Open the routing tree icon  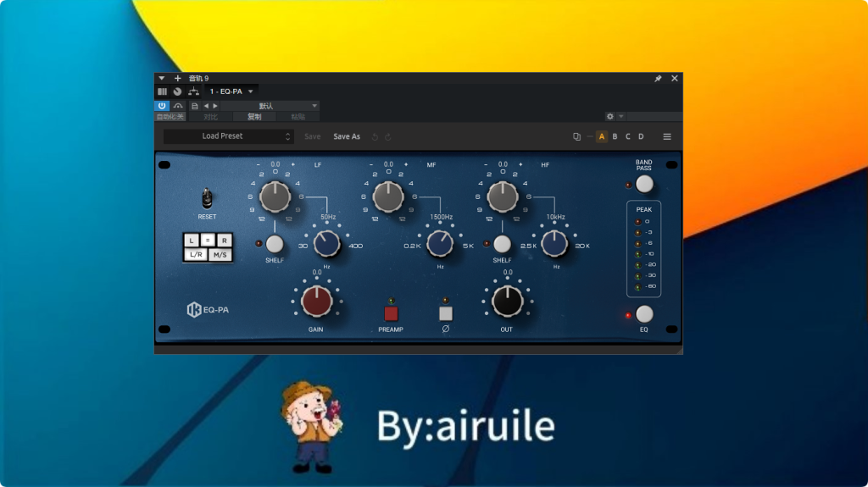193,91
